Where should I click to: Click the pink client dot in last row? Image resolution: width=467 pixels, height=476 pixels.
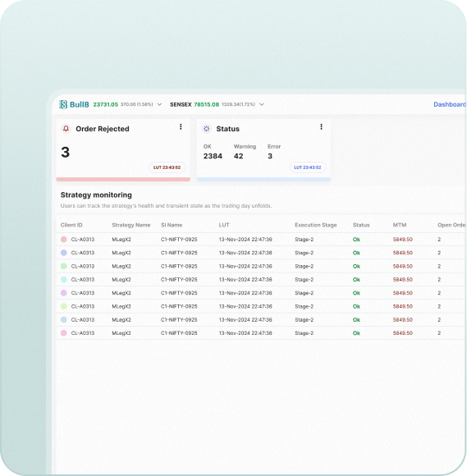[x=64, y=333]
